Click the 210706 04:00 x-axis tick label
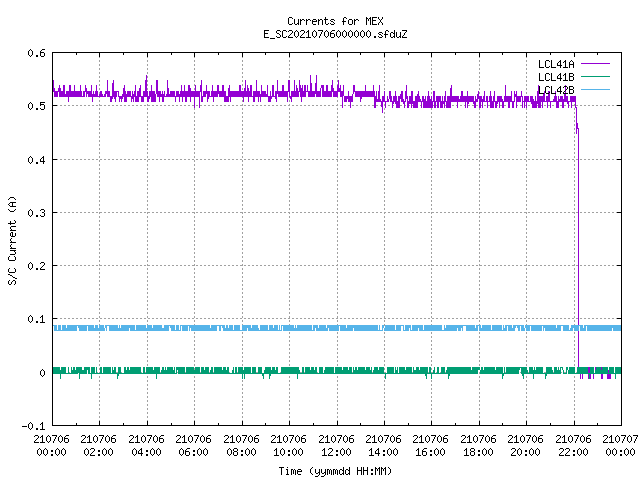This screenshot has width=640, height=480. [146, 445]
